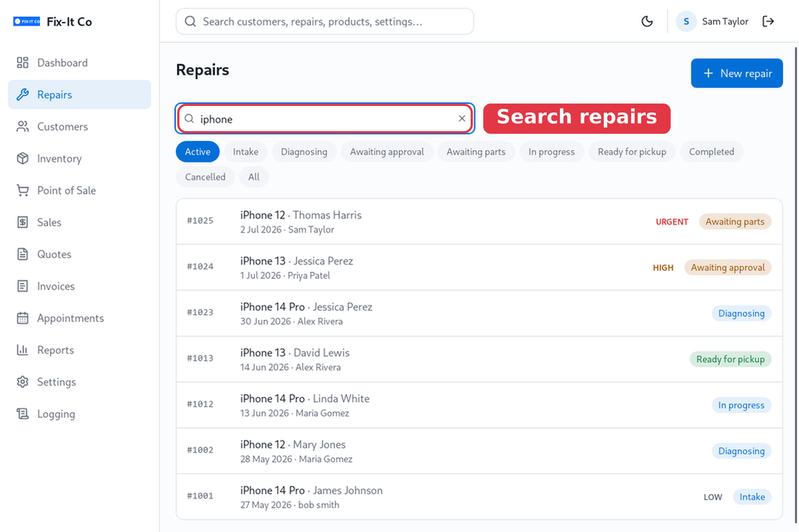Open the Appointments page
The image size is (799, 532).
pyautogui.click(x=79, y=318)
